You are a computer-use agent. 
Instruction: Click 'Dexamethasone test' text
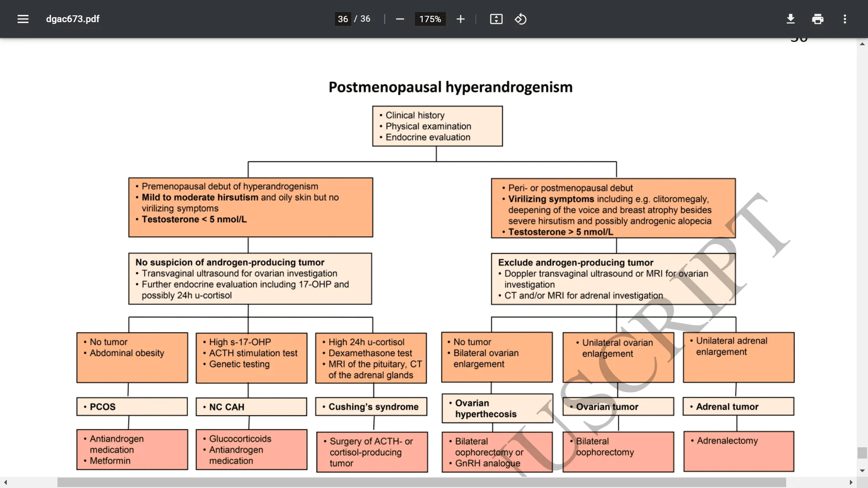370,353
